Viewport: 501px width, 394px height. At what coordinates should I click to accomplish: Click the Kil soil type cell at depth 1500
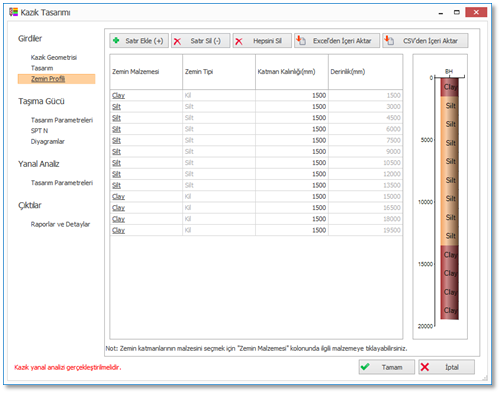[x=219, y=95]
